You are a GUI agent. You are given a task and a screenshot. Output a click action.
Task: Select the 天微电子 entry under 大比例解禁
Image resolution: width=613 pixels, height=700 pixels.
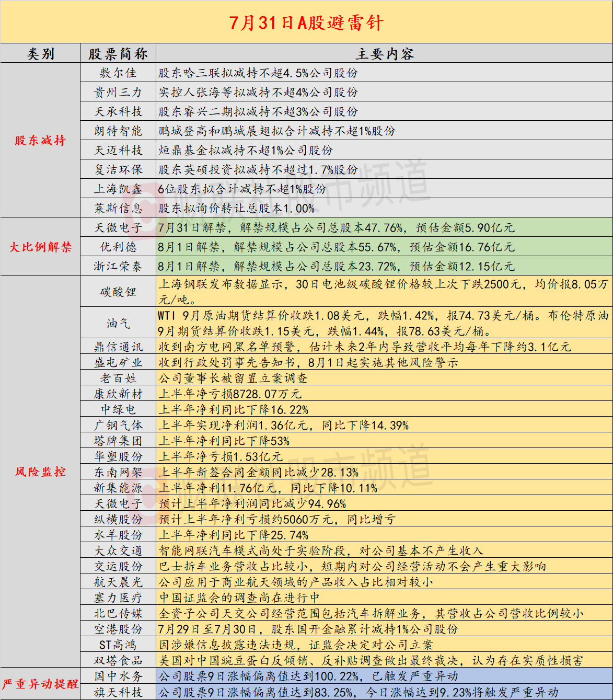pos(119,227)
